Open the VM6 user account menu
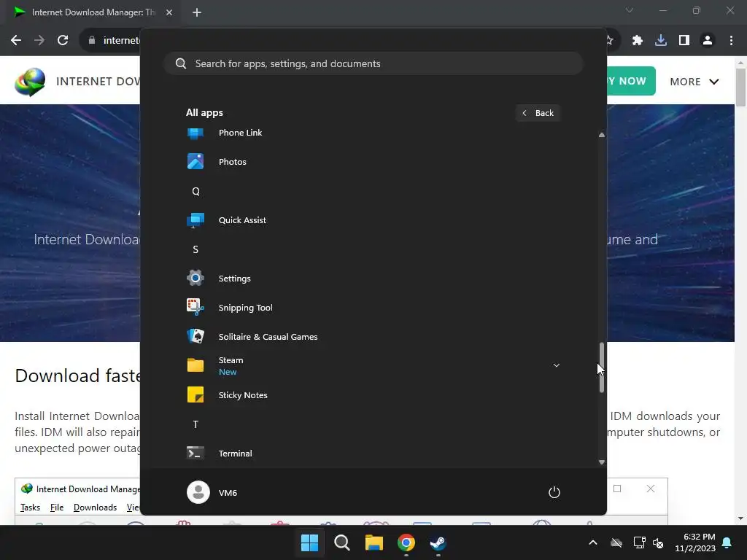This screenshot has height=560, width=747. pyautogui.click(x=212, y=492)
